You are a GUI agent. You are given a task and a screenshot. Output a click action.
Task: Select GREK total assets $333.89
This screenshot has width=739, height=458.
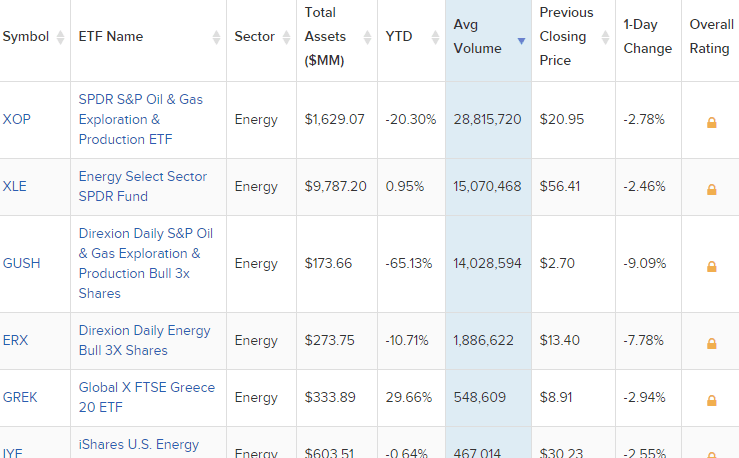(330, 397)
